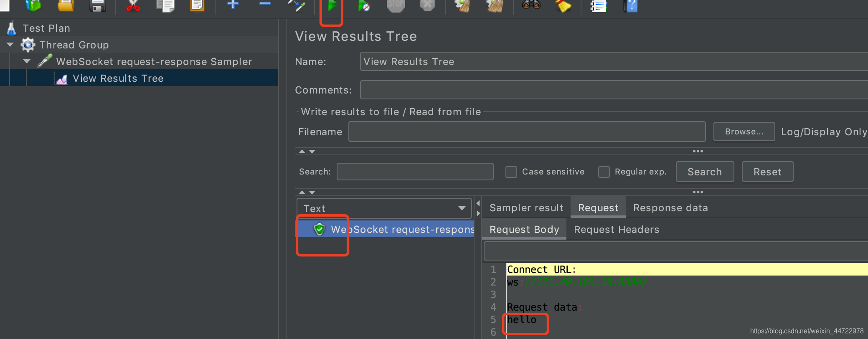
Task: Collapse the Thread Group tree node
Action: [10, 44]
